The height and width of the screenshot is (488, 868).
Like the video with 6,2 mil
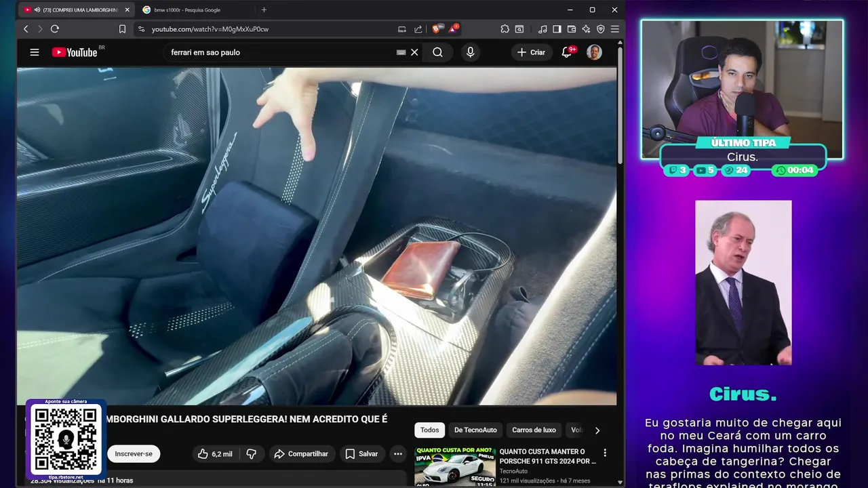point(215,454)
